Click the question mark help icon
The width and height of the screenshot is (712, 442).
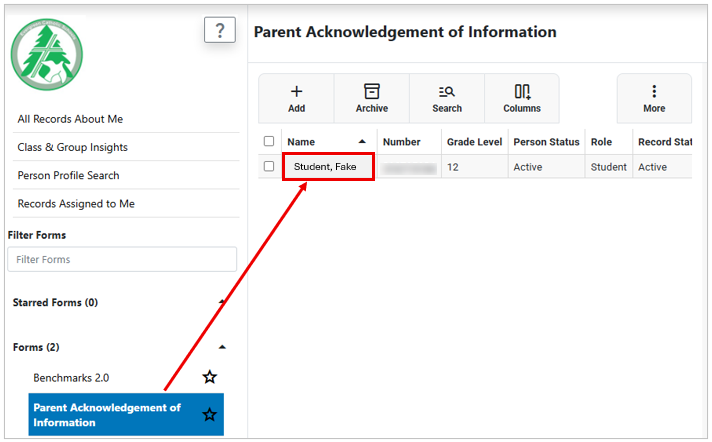220,30
